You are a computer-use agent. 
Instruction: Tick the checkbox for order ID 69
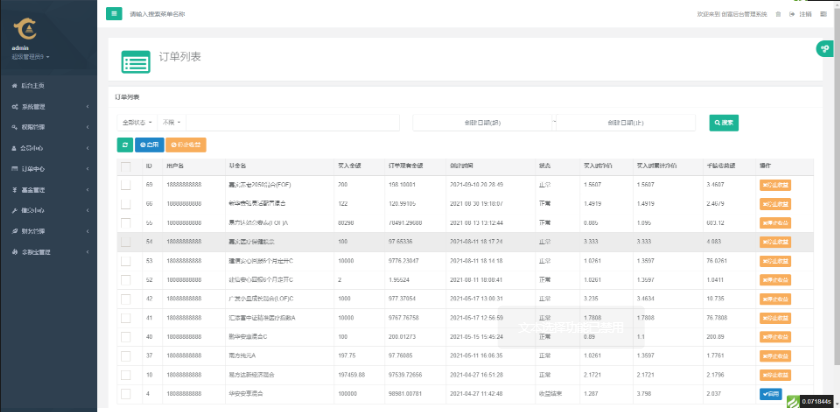pyautogui.click(x=126, y=185)
